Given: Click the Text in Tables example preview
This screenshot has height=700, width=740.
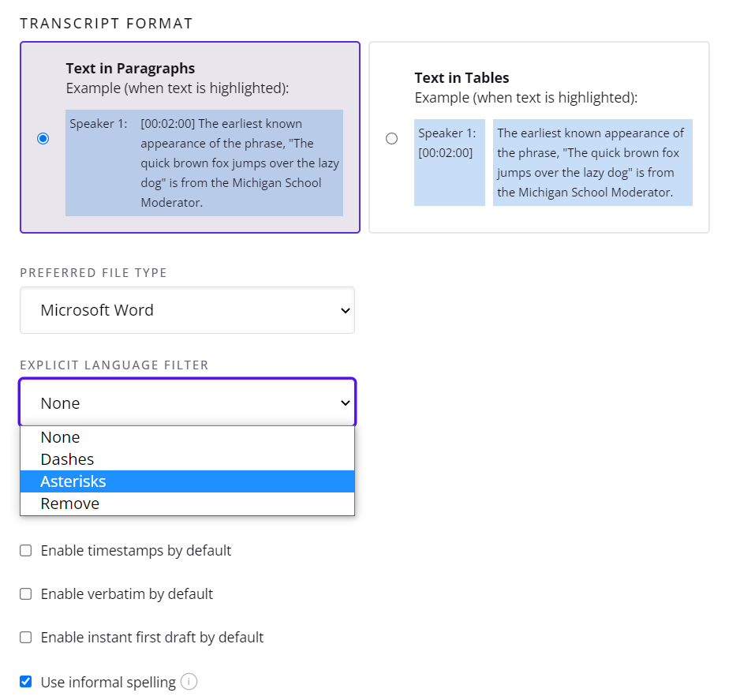Looking at the screenshot, I should [553, 163].
